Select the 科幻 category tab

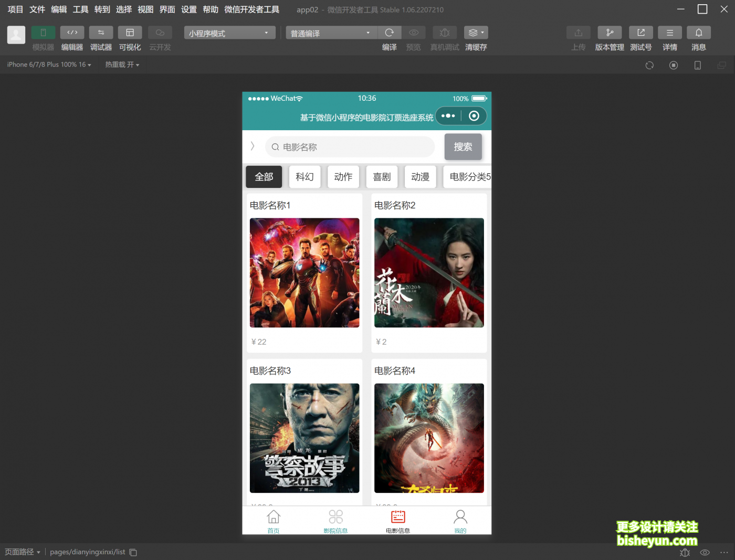tap(304, 177)
